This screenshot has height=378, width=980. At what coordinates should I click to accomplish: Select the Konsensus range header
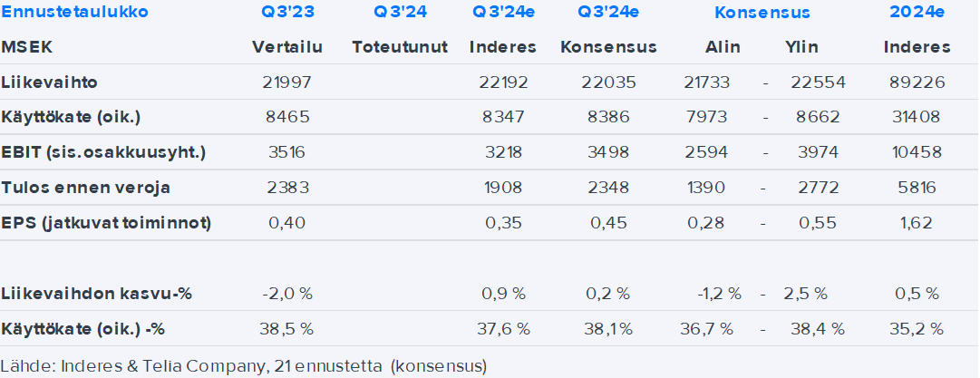pos(762,13)
